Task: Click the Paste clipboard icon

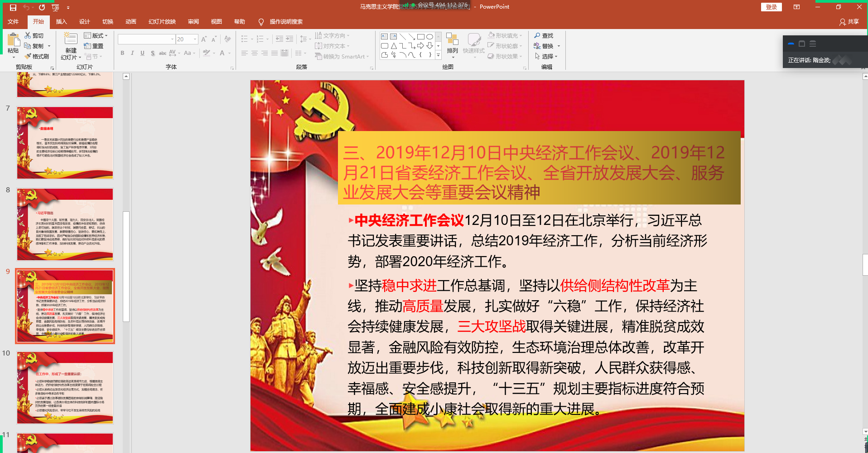Action: tap(13, 40)
